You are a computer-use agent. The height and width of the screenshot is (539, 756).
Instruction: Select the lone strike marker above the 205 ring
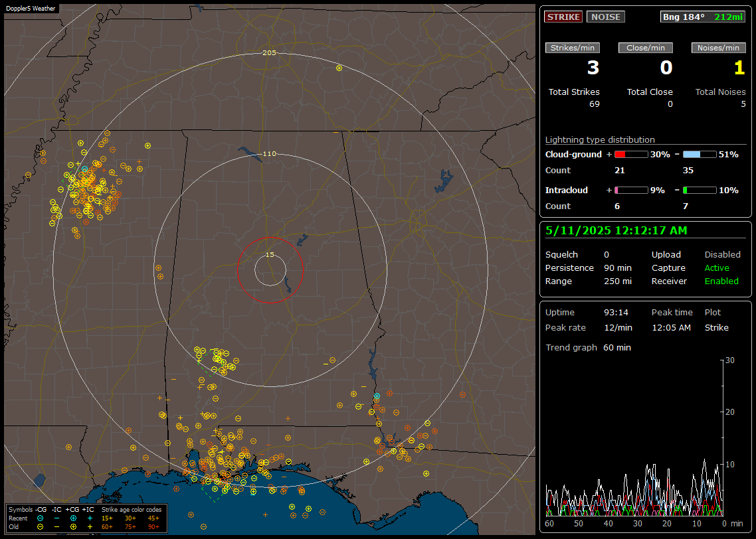[x=339, y=68]
